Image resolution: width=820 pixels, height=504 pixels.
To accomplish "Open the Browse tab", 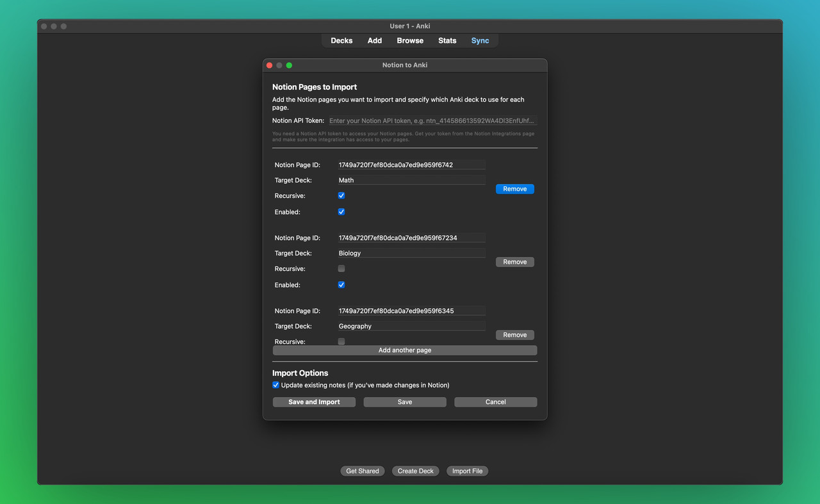I will tap(409, 40).
